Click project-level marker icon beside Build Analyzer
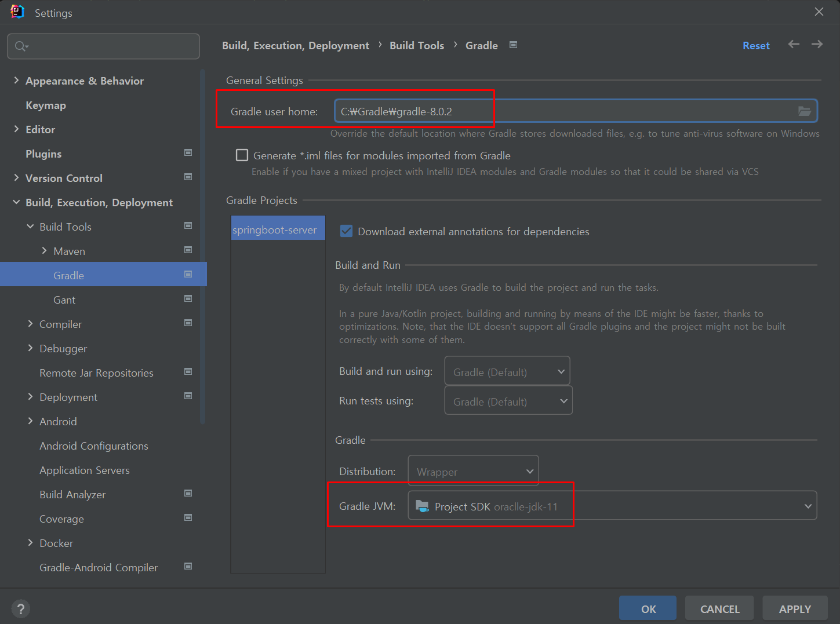 [188, 493]
